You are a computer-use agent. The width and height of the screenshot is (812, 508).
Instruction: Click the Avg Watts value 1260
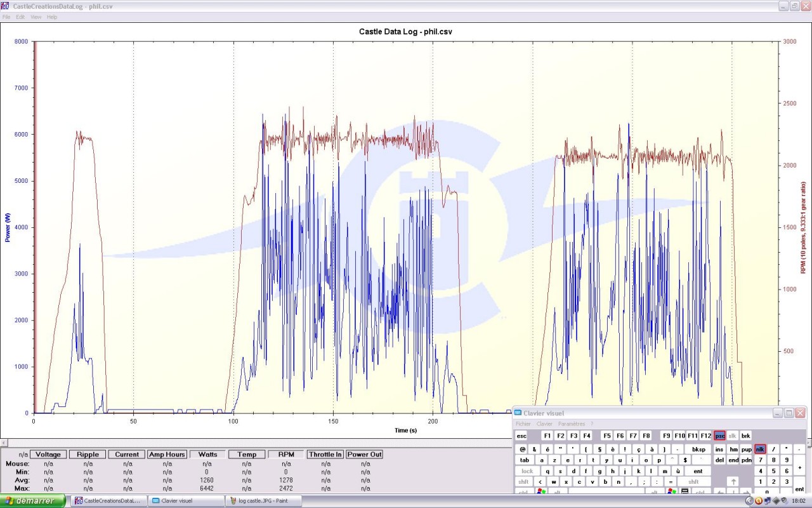pyautogui.click(x=207, y=480)
